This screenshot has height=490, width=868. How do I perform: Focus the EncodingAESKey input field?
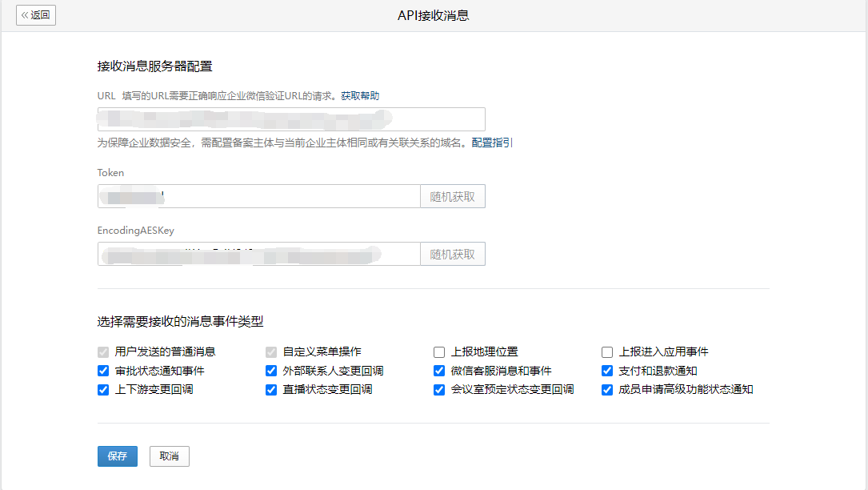(258, 255)
